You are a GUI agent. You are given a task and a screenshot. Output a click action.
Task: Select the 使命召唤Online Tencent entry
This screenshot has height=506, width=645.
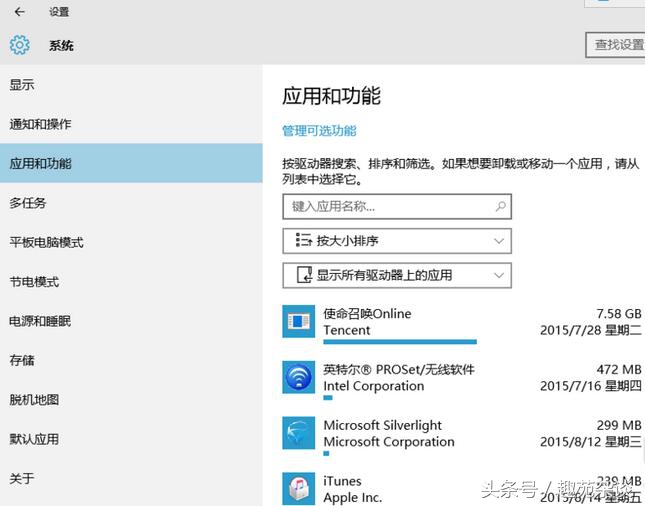coord(462,324)
